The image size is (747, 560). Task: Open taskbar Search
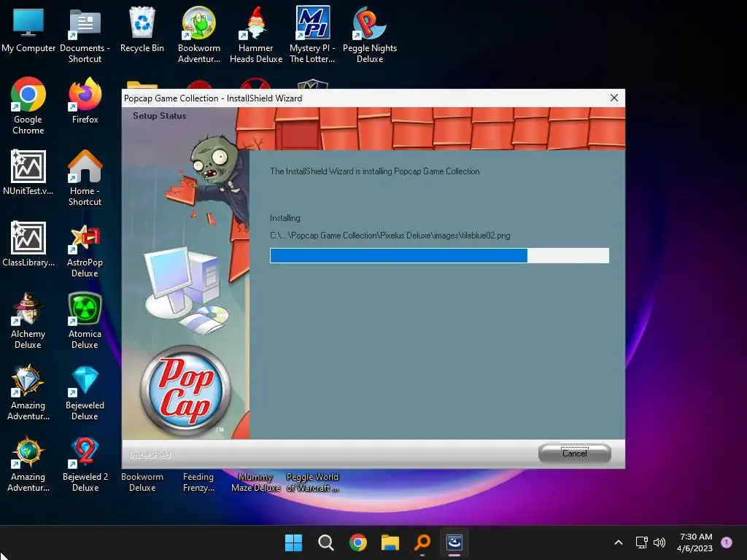(x=326, y=542)
